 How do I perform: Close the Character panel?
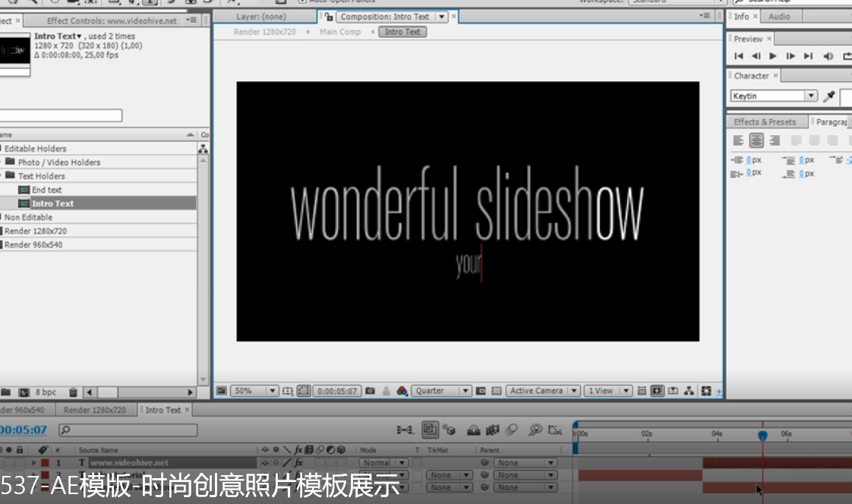(776, 75)
